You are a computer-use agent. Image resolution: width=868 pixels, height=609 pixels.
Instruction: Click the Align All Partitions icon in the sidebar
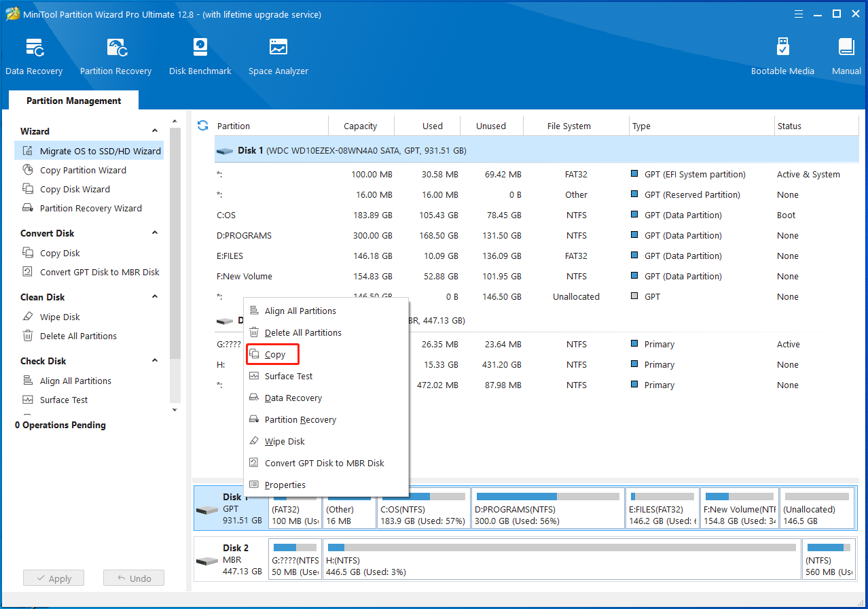tap(28, 381)
